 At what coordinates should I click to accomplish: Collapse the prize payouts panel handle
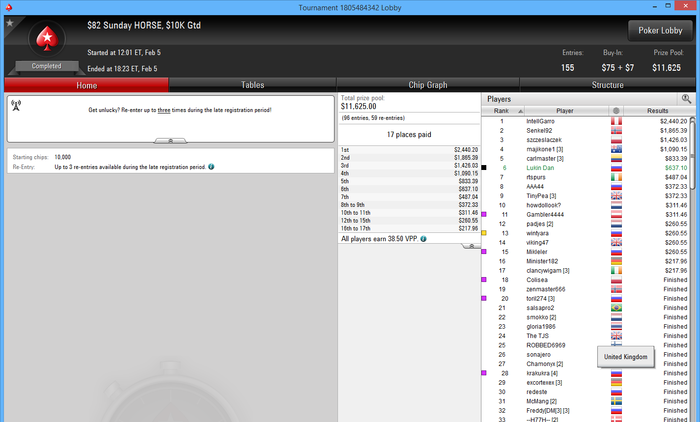tap(471, 246)
